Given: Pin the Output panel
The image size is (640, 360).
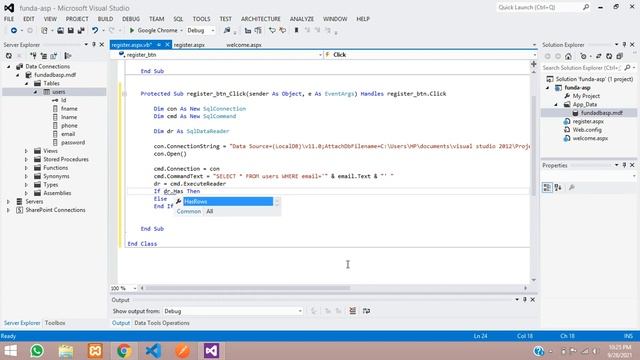Looking at the screenshot, I should click(x=525, y=300).
